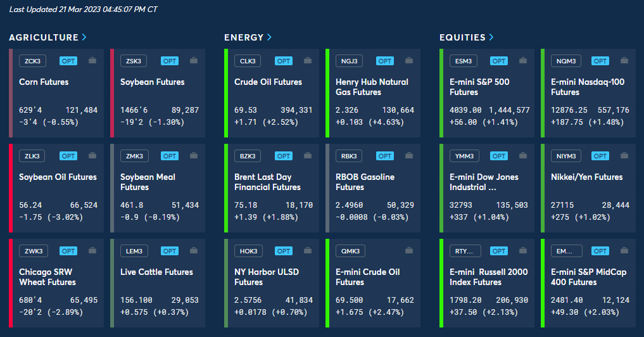The image size is (644, 337).
Task: Click briefcase icon on E-mini S&P MidCap 400 card
Action: tap(624, 250)
